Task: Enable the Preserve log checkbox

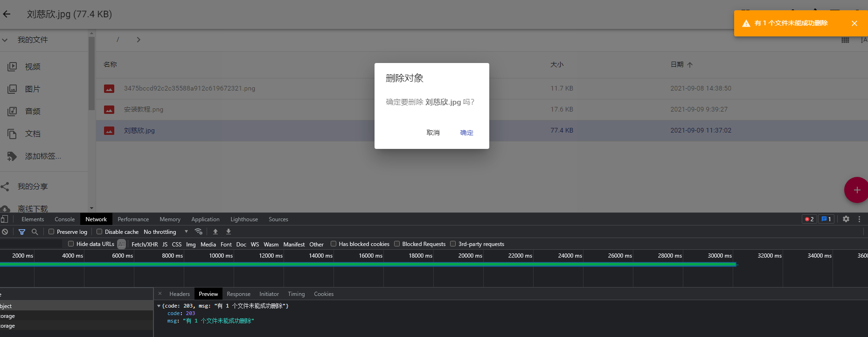Action: [x=52, y=232]
